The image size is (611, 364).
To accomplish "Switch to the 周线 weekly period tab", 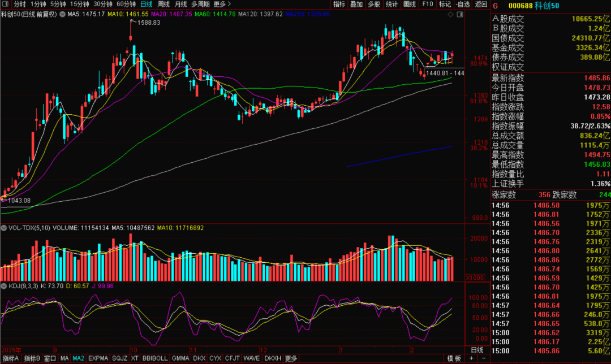I will 163,4.
